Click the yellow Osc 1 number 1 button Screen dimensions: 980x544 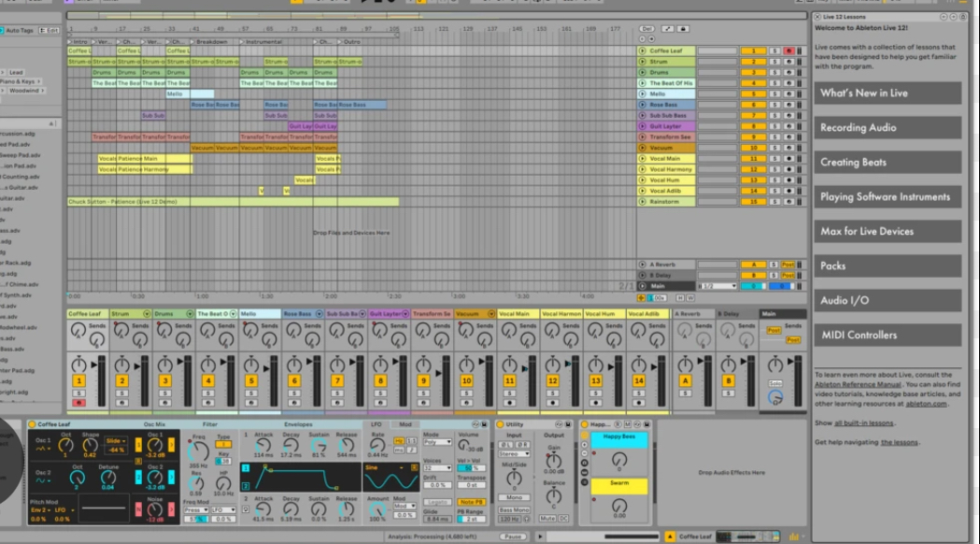point(138,445)
